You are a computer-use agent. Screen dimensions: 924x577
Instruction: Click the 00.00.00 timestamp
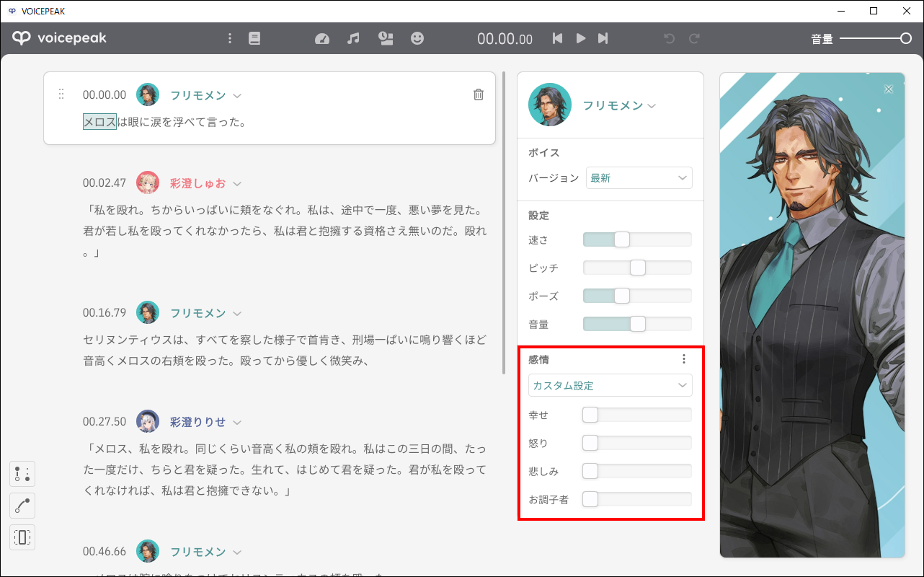[x=105, y=94]
